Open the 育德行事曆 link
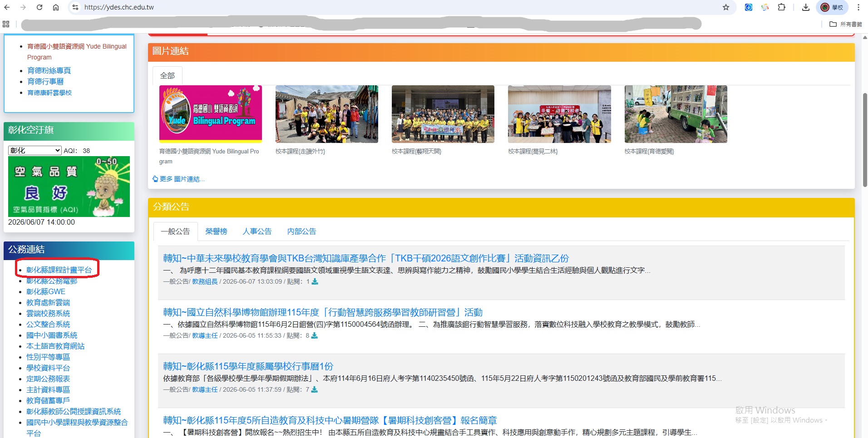The height and width of the screenshot is (438, 868). [45, 81]
